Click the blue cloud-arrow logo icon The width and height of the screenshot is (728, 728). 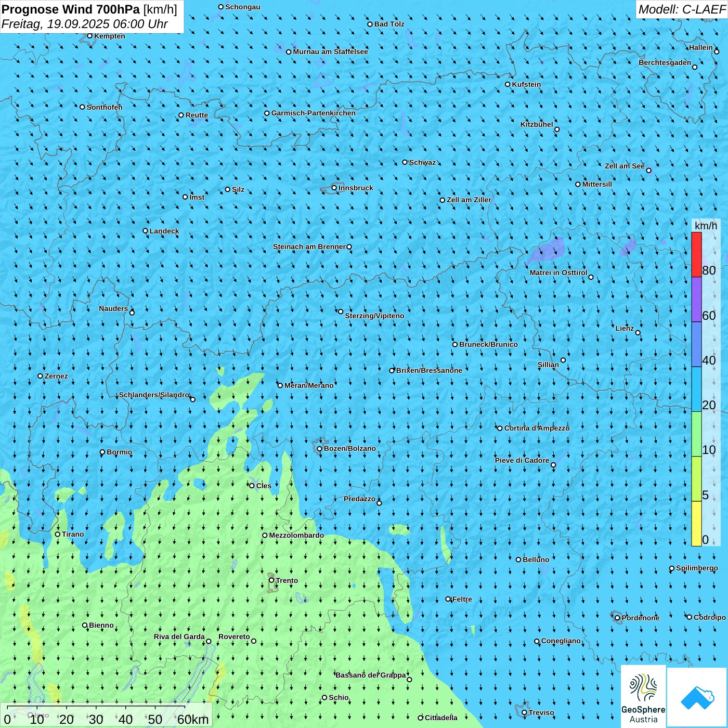697,698
